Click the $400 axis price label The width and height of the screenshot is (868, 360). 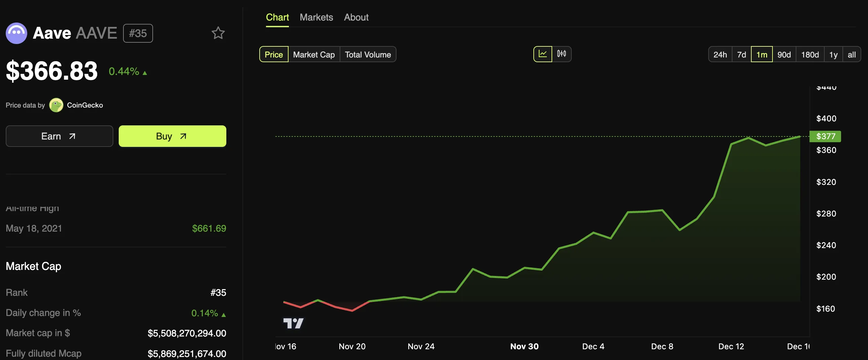pos(826,118)
